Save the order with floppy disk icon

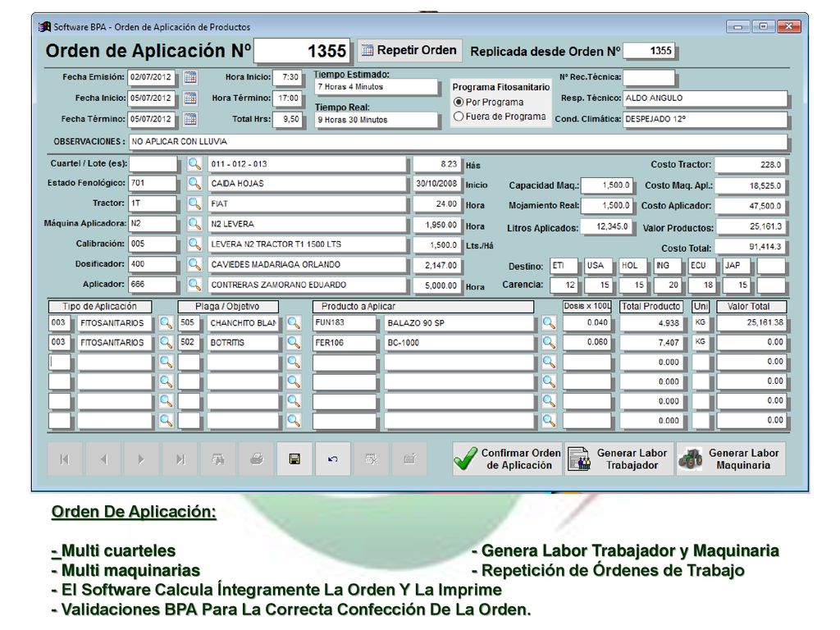(294, 459)
